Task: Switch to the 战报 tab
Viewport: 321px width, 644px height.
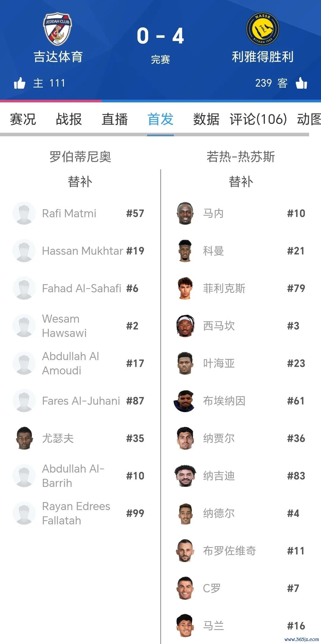Action: [69, 120]
